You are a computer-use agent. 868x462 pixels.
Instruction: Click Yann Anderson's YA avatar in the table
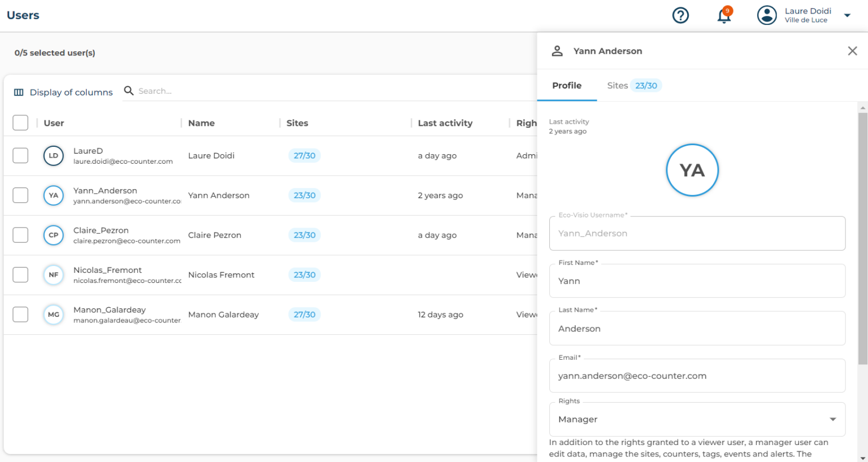(x=53, y=195)
